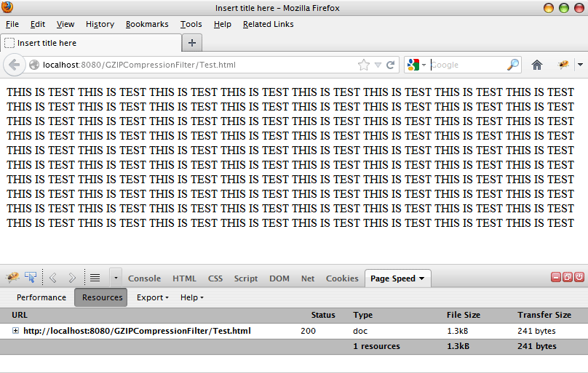Switch to the Resources view in Page Speed
This screenshot has width=588, height=373.
pos(101,297)
